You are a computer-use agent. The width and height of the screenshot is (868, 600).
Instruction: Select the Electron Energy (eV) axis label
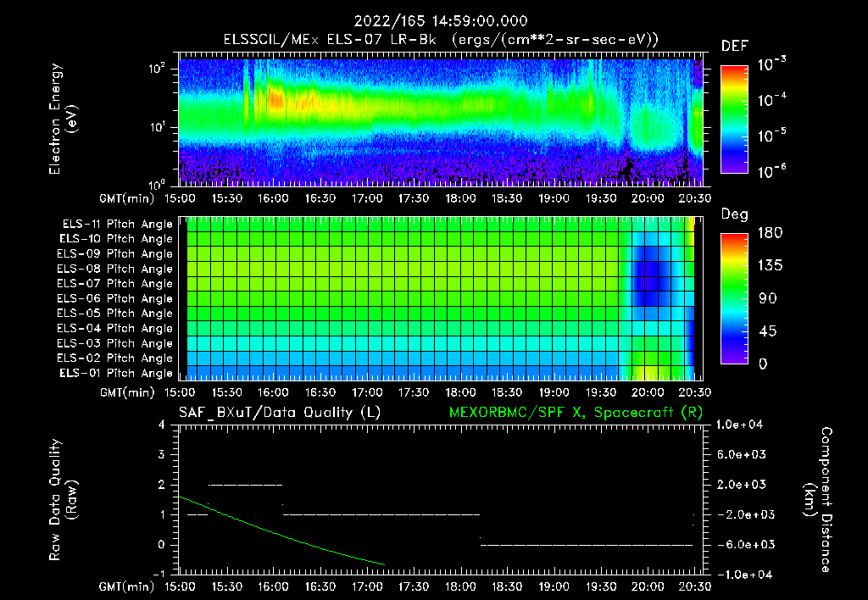[x=62, y=119]
